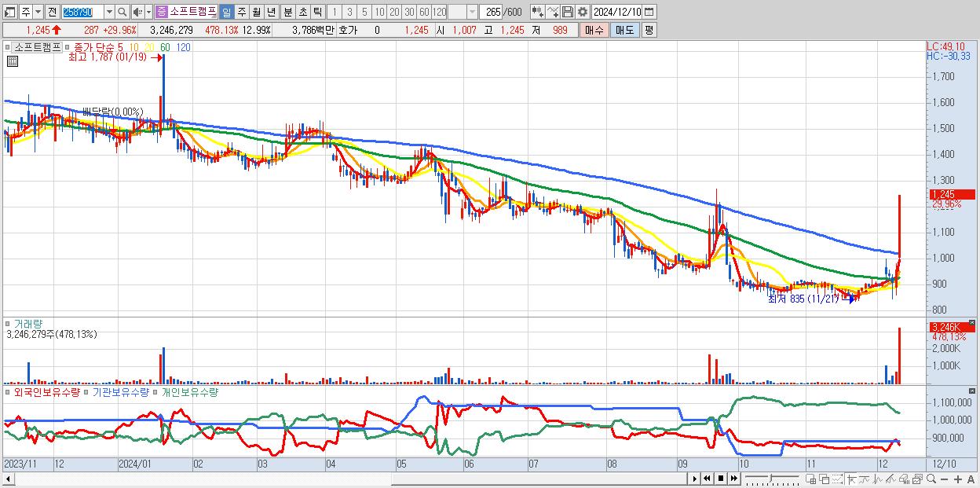Click the trend line drawing icon in the bottom toolbar
Viewport: 980px width, 488px height.
pos(865,479)
